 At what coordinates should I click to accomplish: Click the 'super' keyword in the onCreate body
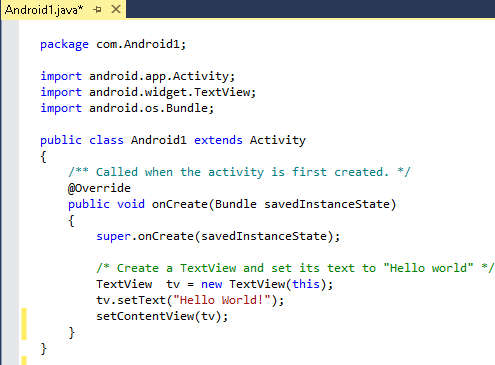click(113, 237)
